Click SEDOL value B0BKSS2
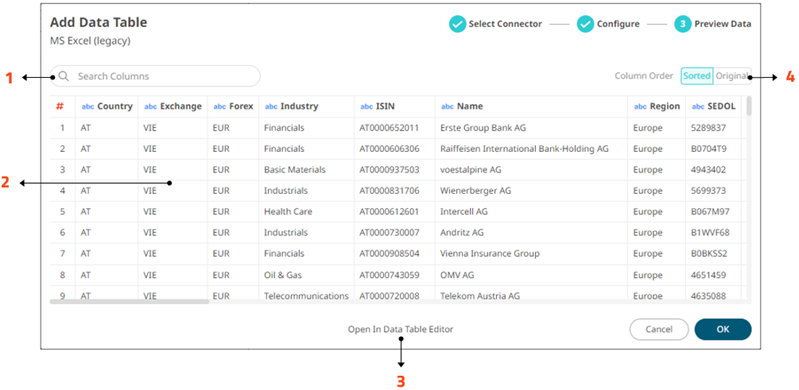Image resolution: width=799 pixels, height=390 pixels. (x=709, y=253)
